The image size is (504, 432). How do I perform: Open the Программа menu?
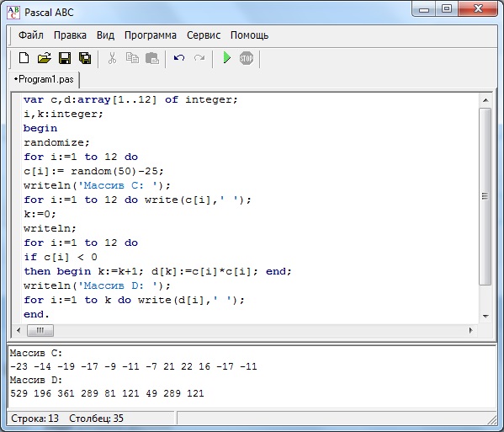(x=151, y=35)
